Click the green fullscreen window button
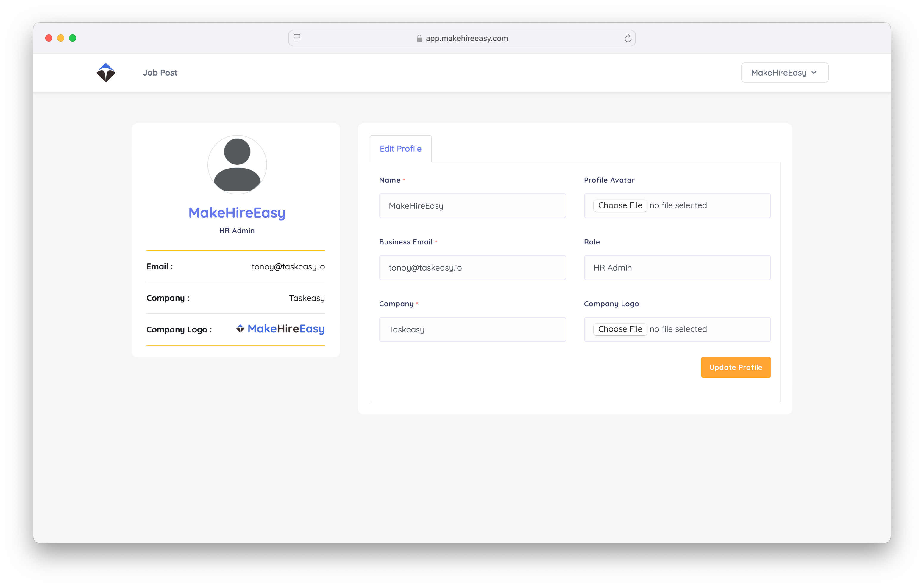This screenshot has width=924, height=587. coord(73,38)
